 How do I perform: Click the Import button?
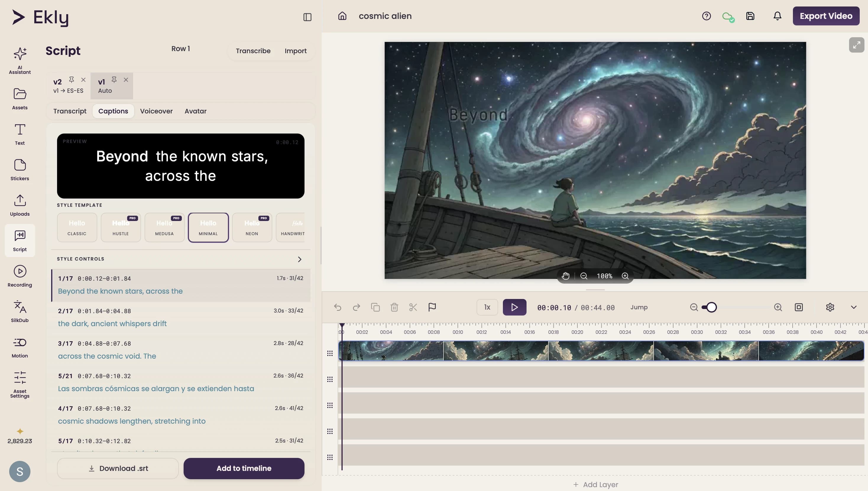pos(296,51)
